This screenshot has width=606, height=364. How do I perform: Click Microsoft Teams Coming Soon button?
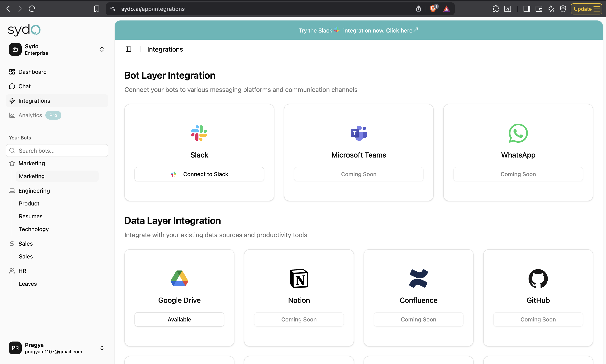[x=359, y=174]
